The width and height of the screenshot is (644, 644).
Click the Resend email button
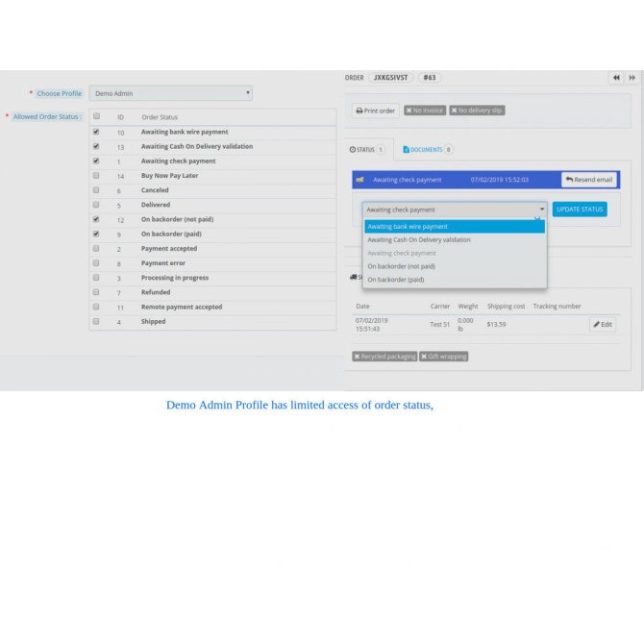pos(589,180)
